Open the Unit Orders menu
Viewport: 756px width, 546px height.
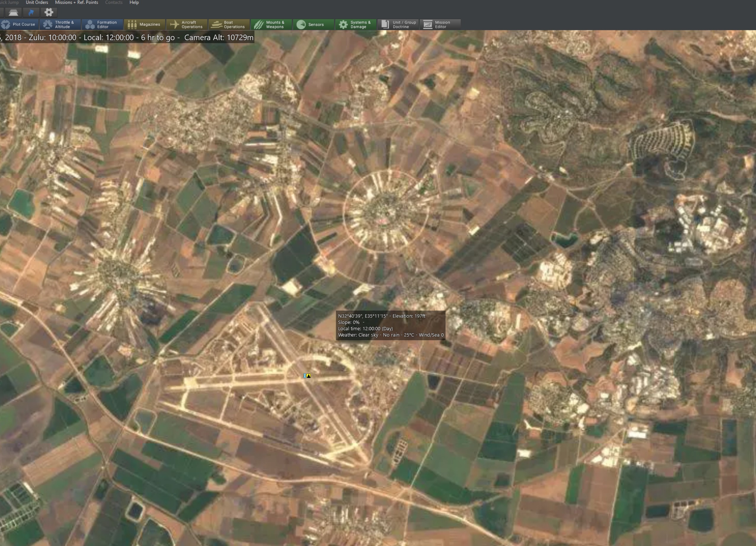[x=37, y=2]
